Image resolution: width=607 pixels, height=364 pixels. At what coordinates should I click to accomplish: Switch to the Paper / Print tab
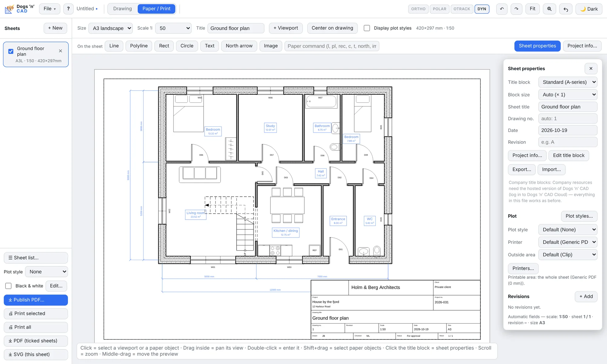coord(156,9)
